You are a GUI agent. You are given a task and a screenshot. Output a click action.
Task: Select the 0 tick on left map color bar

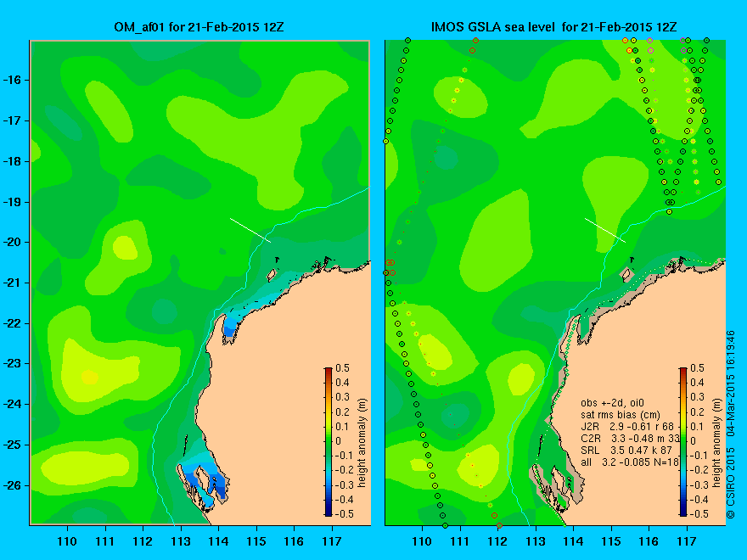click(339, 441)
